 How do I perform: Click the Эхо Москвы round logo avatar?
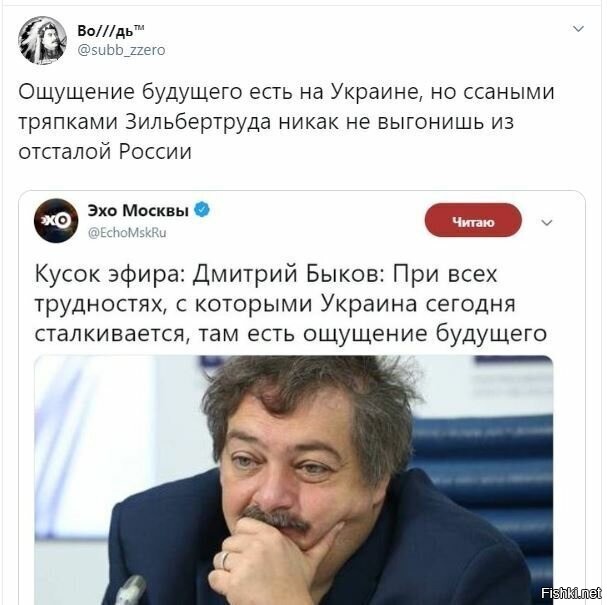point(56,221)
